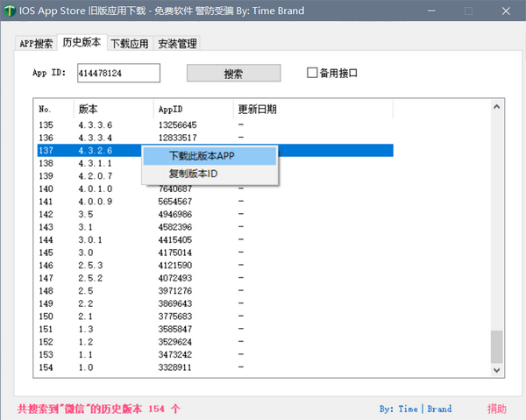Open the 下载应用 tab
This screenshot has height=420, width=526.
click(130, 44)
